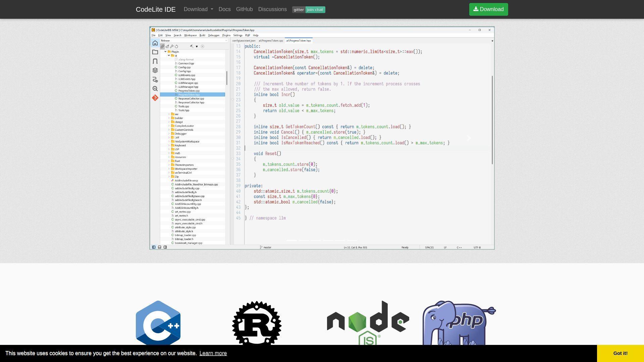Switch to the ai\ProgressToken.cpp tab
The image size is (644, 362).
click(x=272, y=41)
